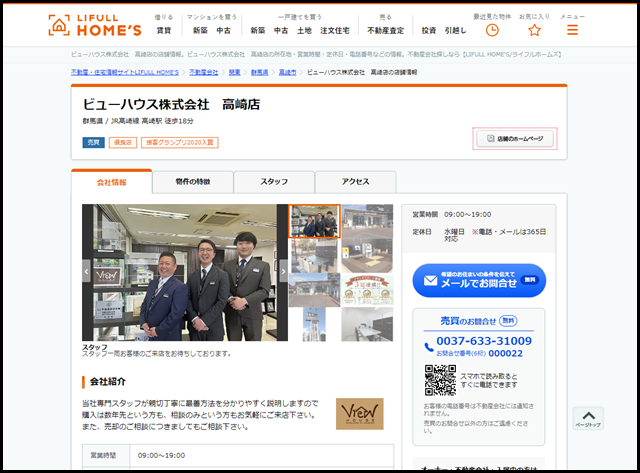The width and height of the screenshot is (640, 473).
Task: Open 賃貸 rental menu item
Action: (164, 31)
